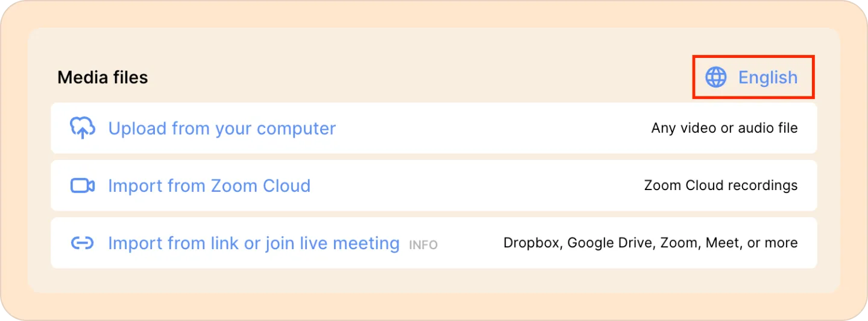Select Import from link or join live meeting
The width and height of the screenshot is (868, 321).
(x=254, y=243)
